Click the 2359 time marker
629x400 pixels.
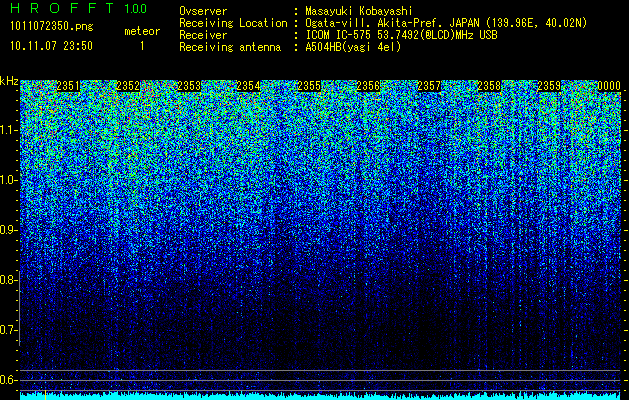click(549, 86)
